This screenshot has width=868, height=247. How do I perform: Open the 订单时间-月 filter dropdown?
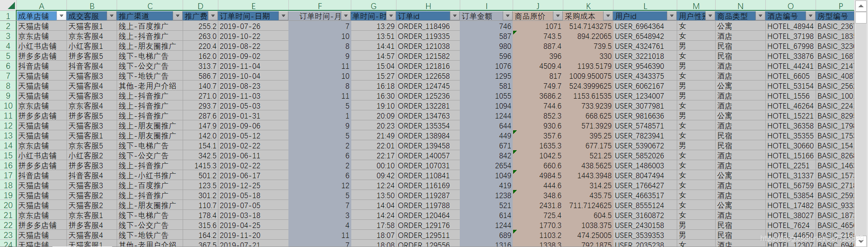click(x=346, y=16)
